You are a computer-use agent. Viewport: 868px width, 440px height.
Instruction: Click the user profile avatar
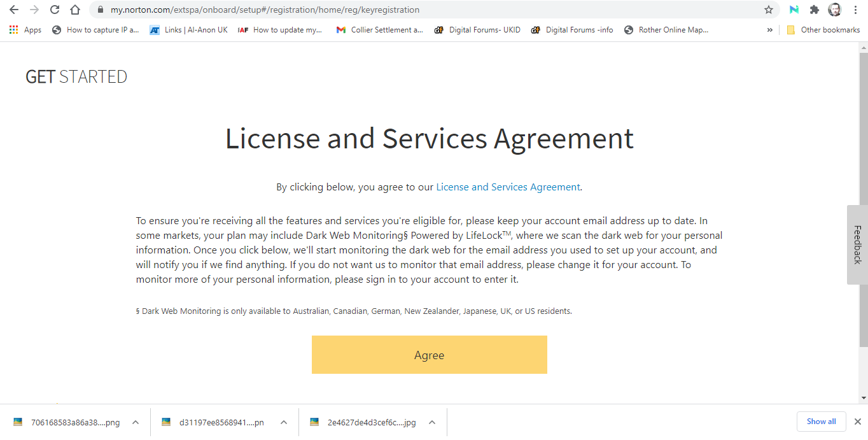click(x=834, y=10)
